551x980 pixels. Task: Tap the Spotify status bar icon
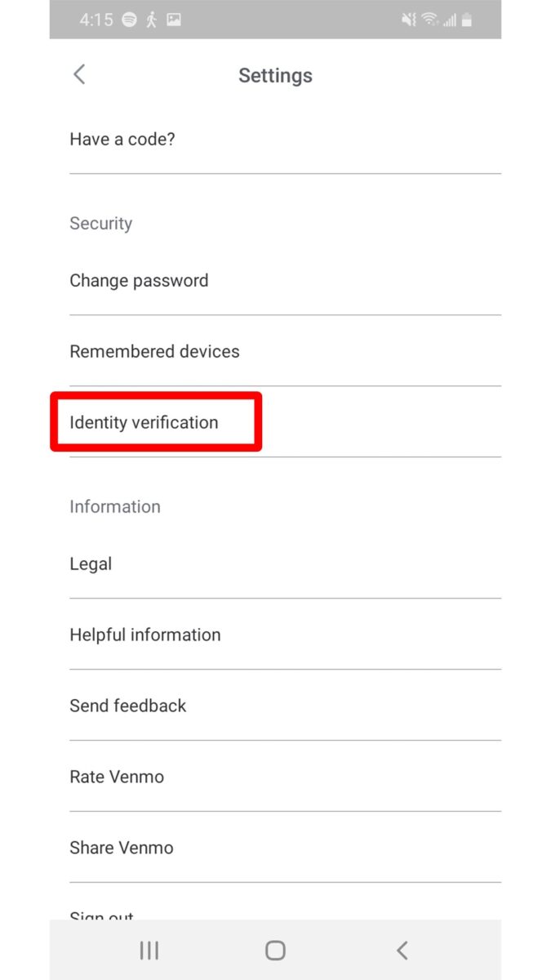[x=130, y=20]
